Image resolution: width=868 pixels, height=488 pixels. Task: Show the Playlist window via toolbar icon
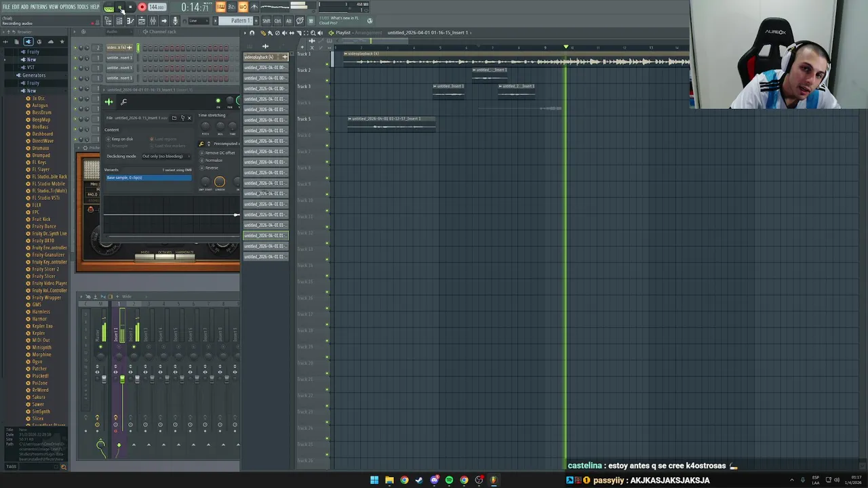pos(142,21)
